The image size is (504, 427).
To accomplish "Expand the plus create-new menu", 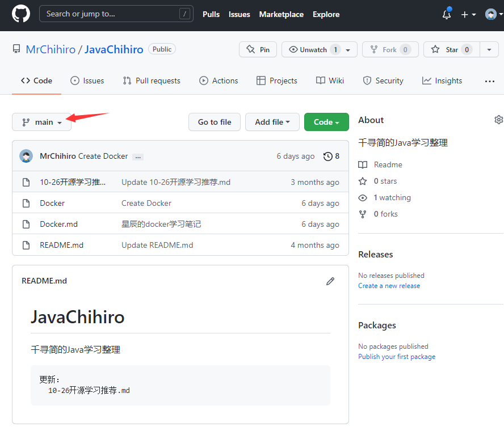I will [x=468, y=14].
